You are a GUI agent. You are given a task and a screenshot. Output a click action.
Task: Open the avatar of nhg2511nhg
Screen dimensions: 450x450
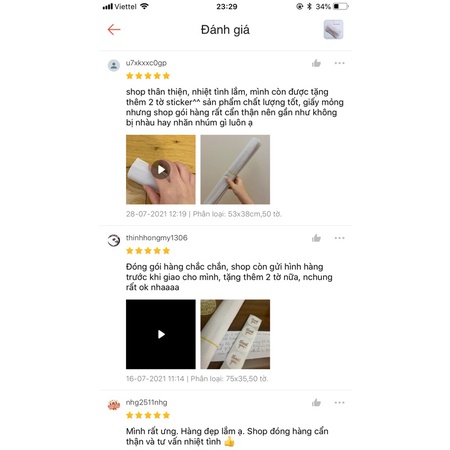tap(114, 405)
